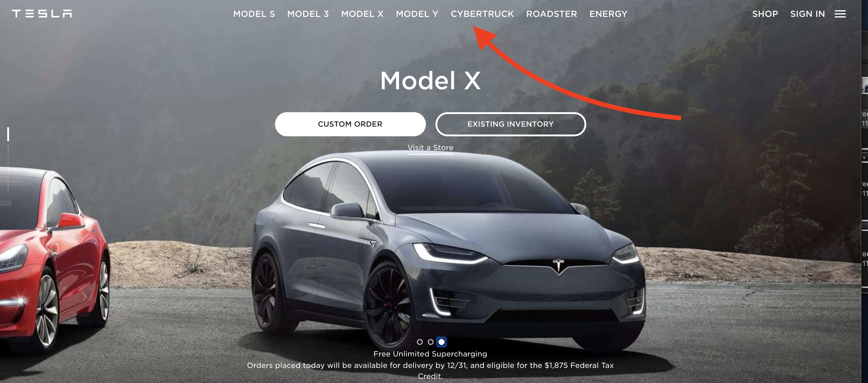
Task: Click the Existing Inventory button
Action: pos(511,124)
